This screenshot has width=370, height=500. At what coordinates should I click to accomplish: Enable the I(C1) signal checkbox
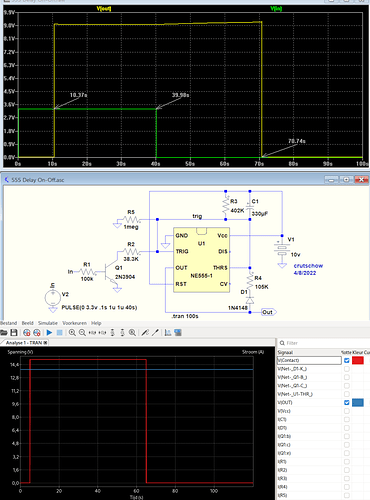[x=347, y=419]
